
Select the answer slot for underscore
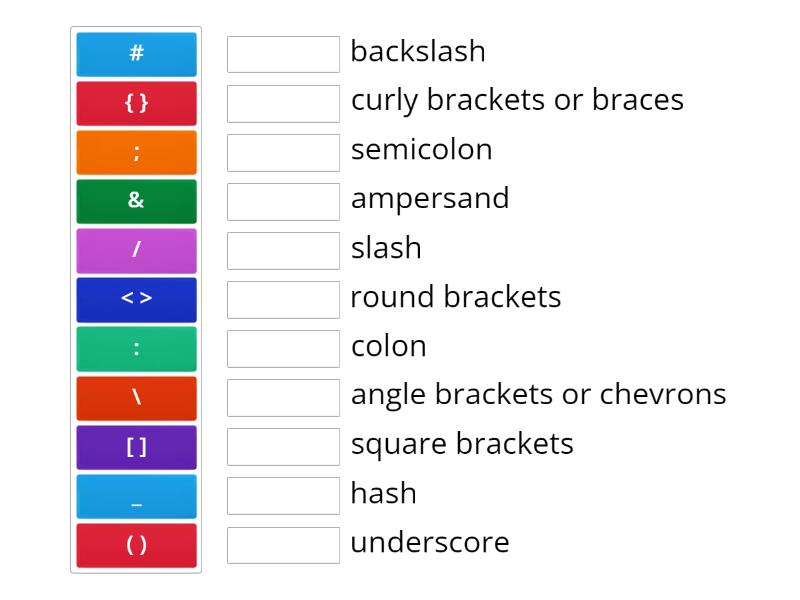click(283, 545)
